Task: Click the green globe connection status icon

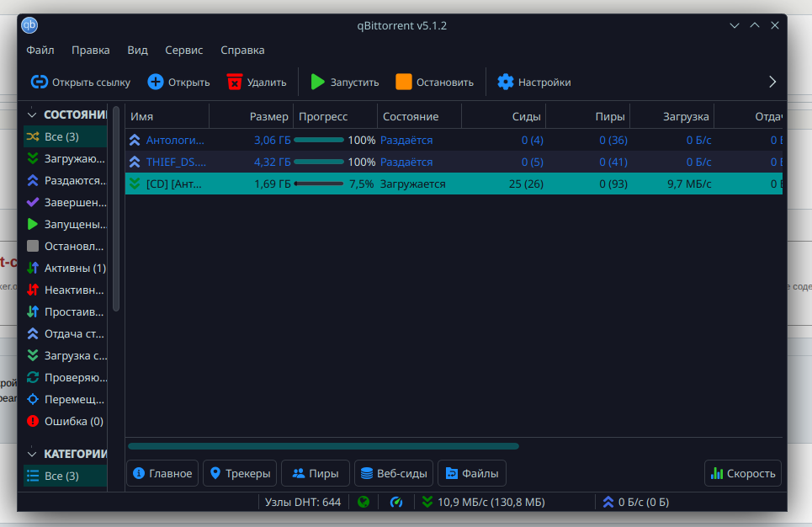Action: tap(364, 502)
